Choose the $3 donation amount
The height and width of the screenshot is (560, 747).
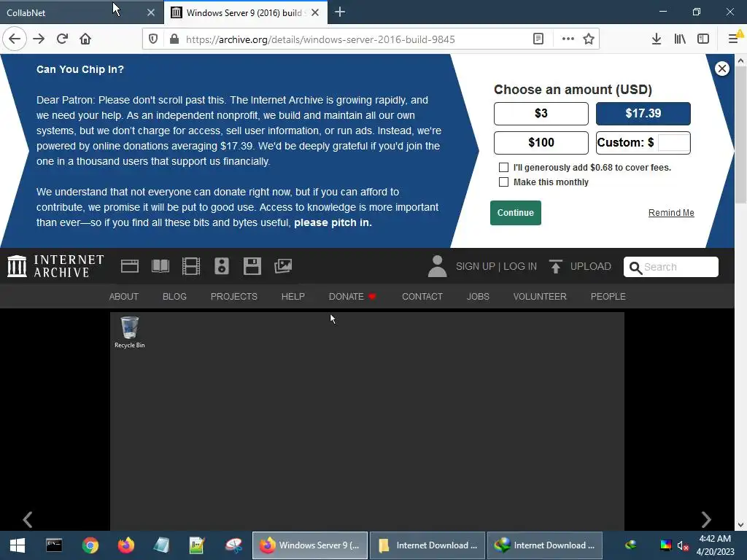tap(541, 113)
